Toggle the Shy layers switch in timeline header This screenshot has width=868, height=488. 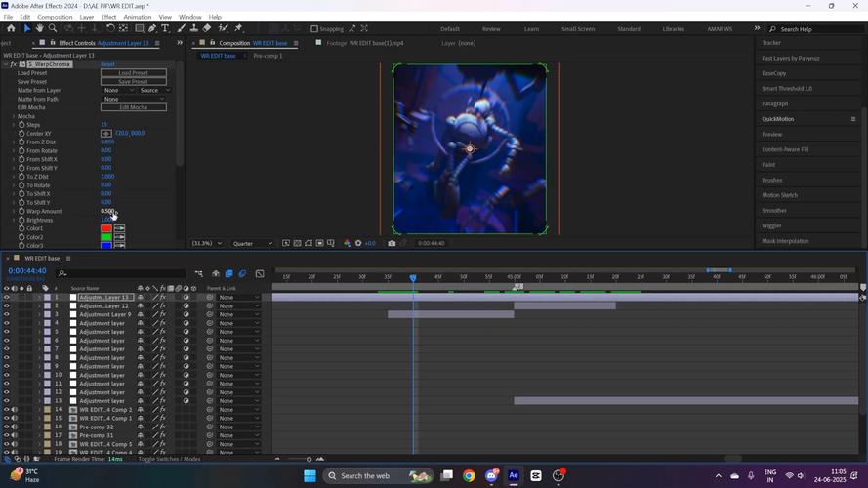coord(216,274)
